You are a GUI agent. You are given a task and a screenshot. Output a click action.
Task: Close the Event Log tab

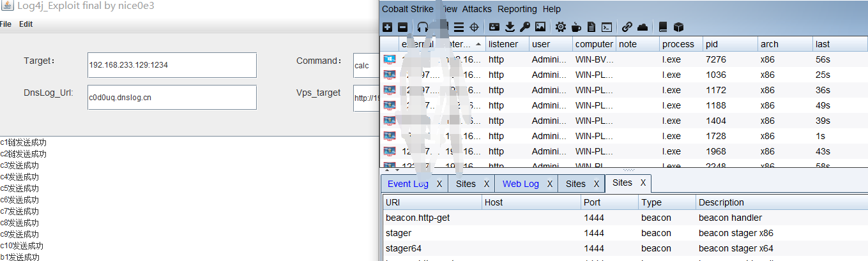pyautogui.click(x=439, y=184)
